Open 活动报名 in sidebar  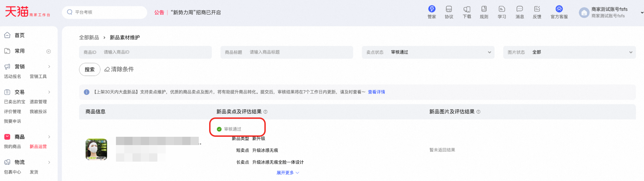click(12, 76)
